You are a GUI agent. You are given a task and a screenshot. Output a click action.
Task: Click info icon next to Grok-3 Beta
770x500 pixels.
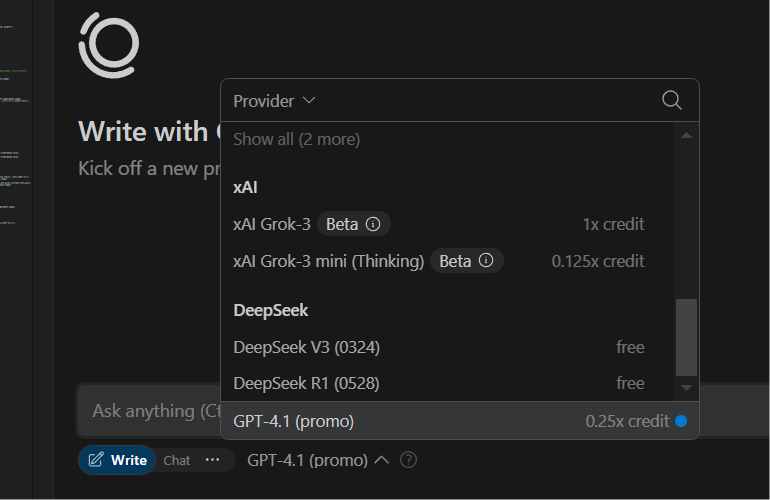[x=373, y=224]
